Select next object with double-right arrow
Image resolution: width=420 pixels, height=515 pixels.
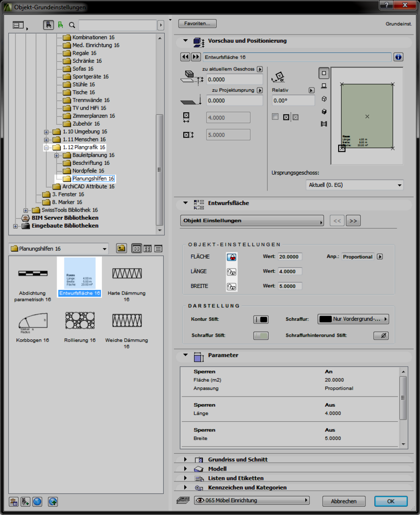[x=196, y=57]
